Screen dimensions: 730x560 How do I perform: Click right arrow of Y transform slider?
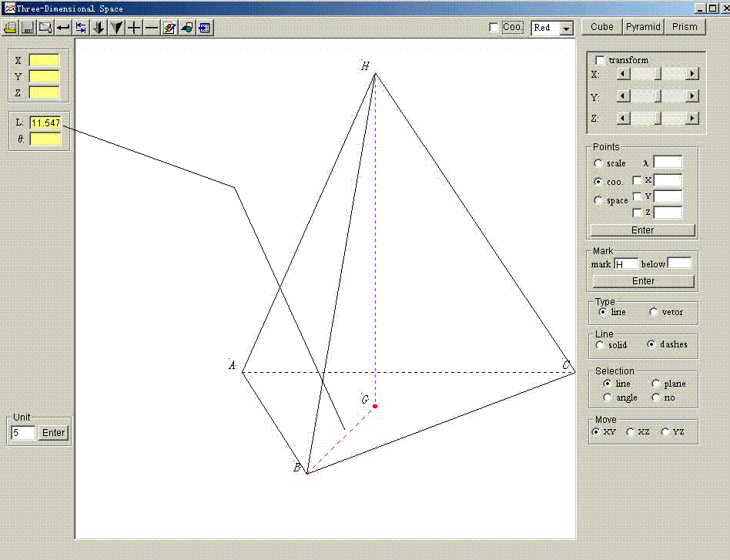(692, 96)
